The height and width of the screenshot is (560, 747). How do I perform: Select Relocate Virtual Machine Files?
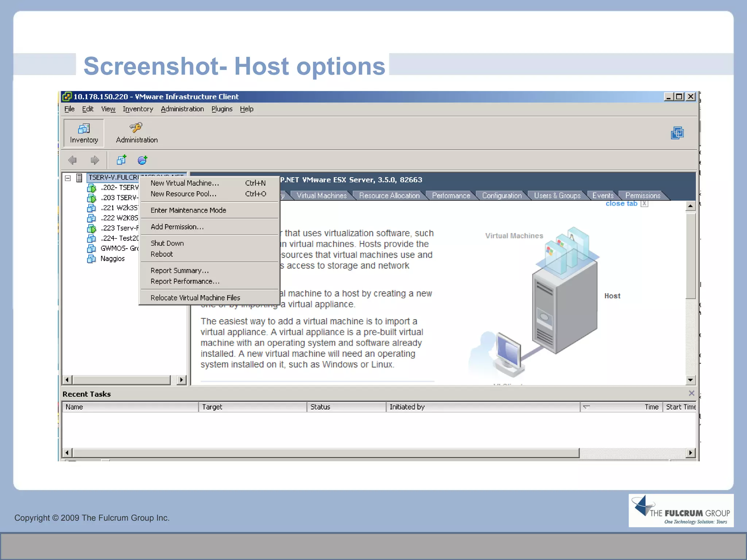(x=209, y=298)
